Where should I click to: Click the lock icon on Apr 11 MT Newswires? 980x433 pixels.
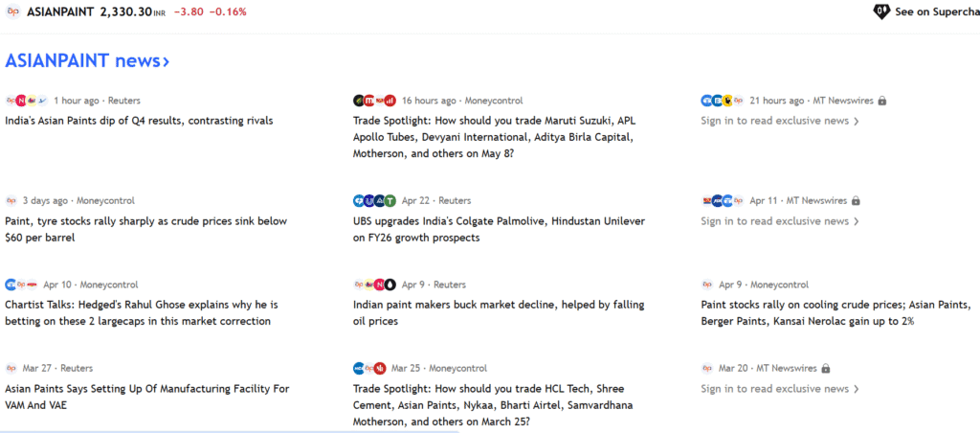click(x=856, y=201)
